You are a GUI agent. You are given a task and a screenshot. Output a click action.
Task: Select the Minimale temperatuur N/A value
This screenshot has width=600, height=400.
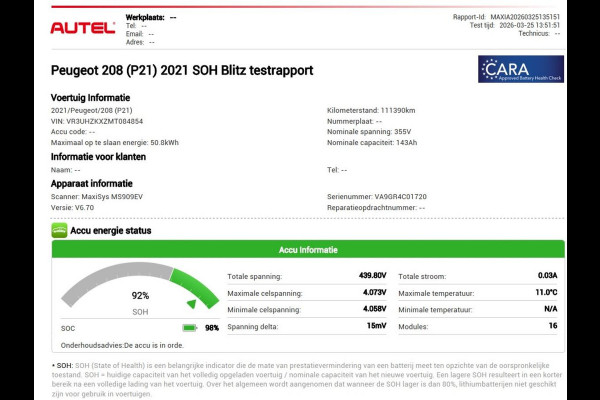pos(551,309)
